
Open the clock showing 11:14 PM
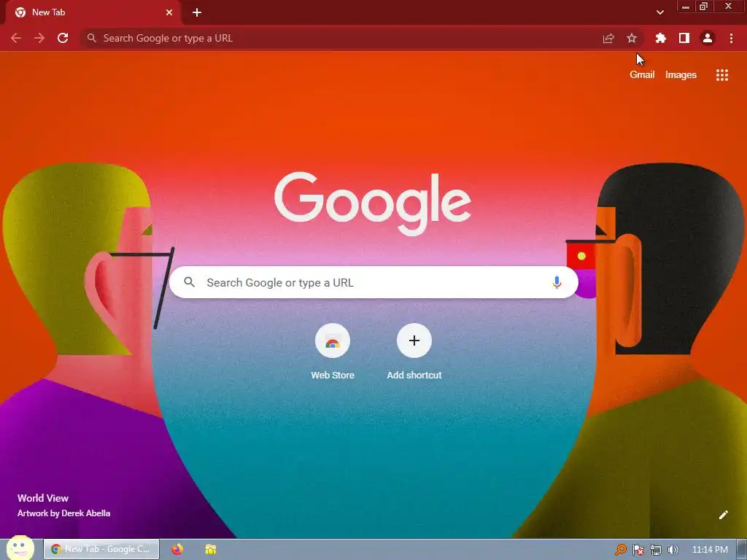coord(710,550)
